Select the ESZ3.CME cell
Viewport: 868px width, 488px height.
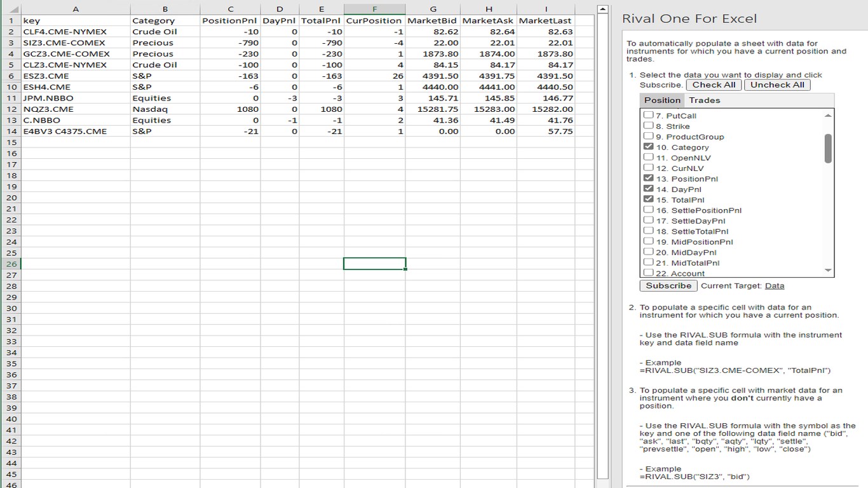point(76,76)
